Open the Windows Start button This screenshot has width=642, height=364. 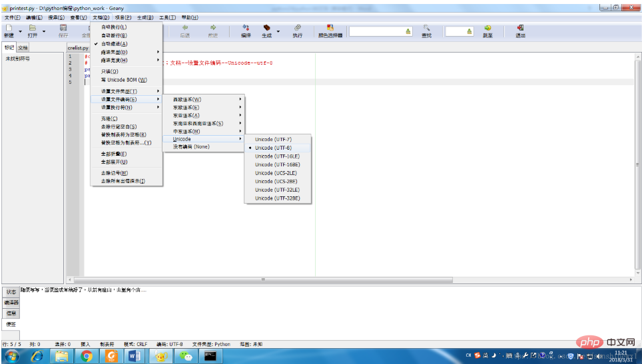(x=11, y=356)
